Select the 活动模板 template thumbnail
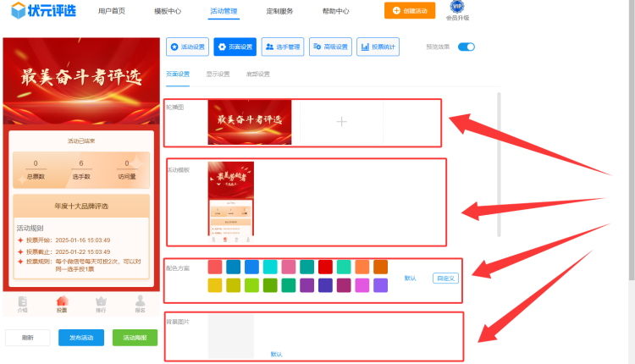Screen dimensions: 635x364 231,201
